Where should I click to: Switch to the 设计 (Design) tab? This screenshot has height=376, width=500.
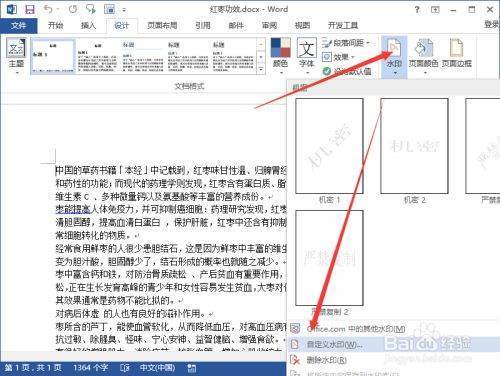[x=122, y=26]
